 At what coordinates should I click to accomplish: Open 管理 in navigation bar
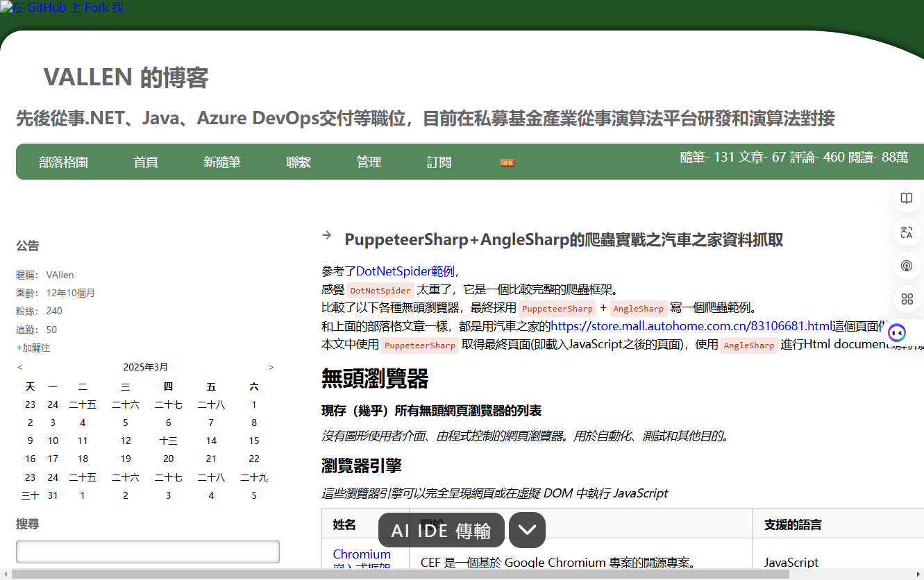(369, 162)
